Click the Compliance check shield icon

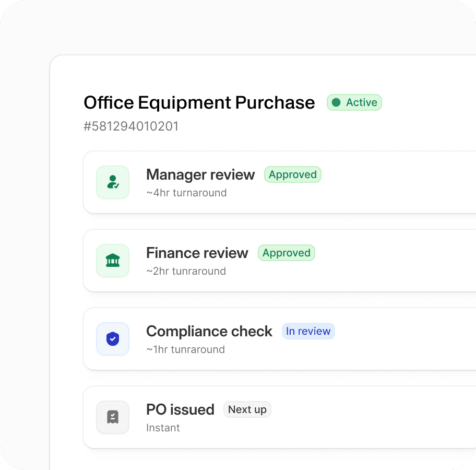point(113,339)
